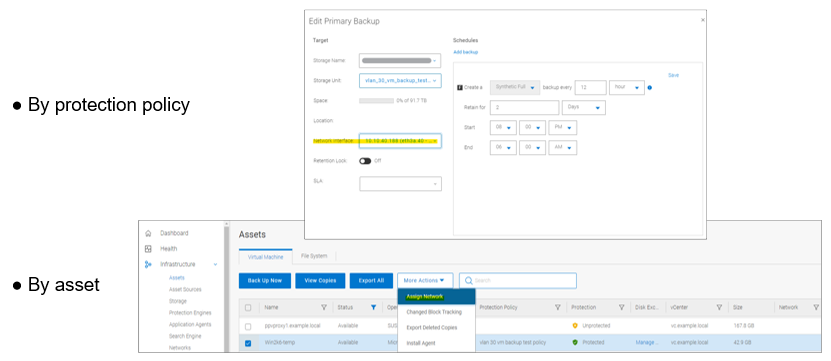Open the Protection column filter funnel
Image resolution: width=831 pixels, height=361 pixels.
point(622,307)
